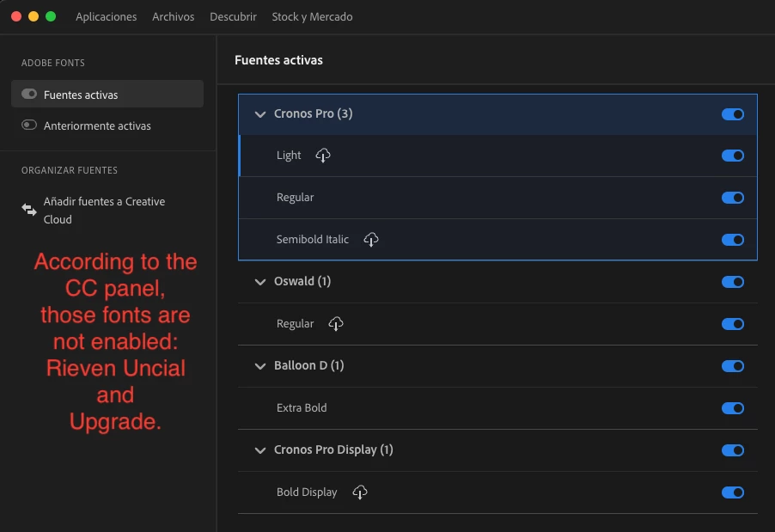Select Fuentes activas in the sidebar
775x532 pixels.
(107, 94)
